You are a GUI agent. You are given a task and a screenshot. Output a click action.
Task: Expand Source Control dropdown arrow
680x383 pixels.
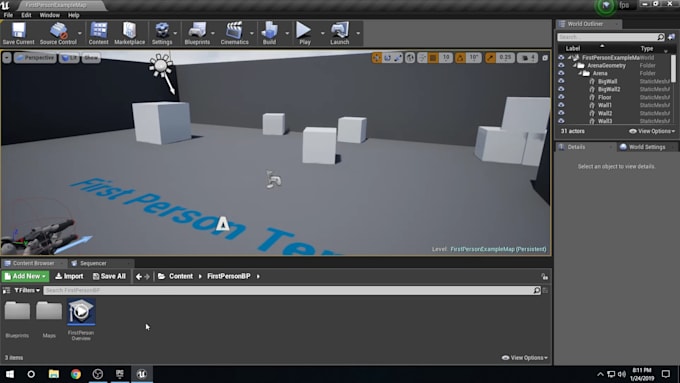(80, 33)
